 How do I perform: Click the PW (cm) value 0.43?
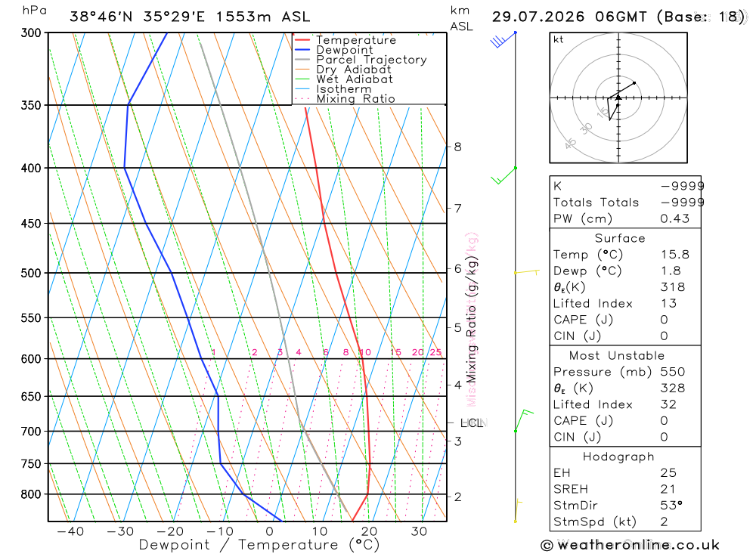[674, 218]
